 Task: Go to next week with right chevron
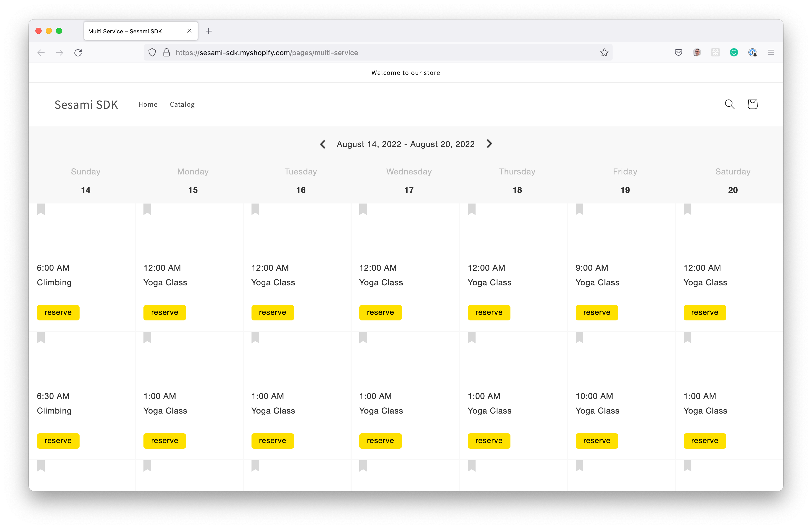coord(489,144)
